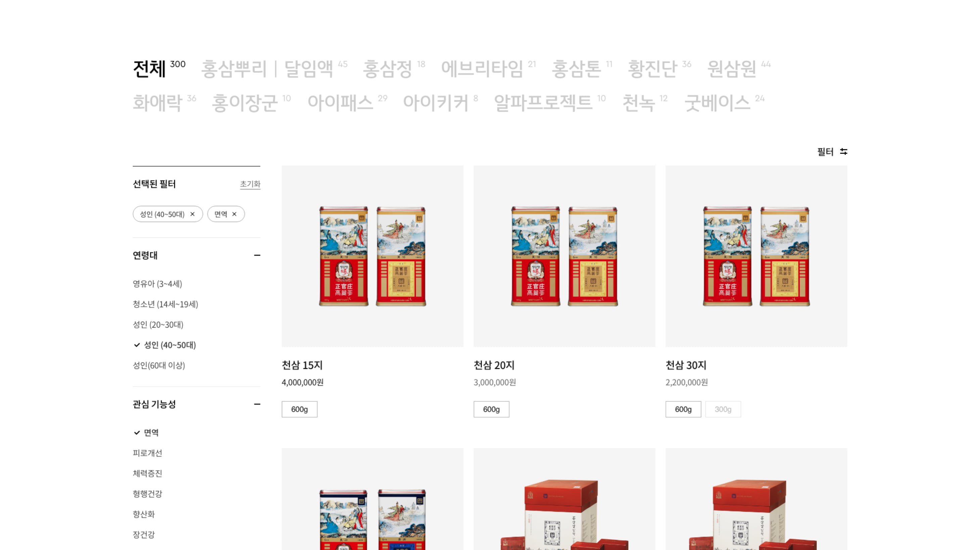
Task: Choose the 600g option for 천삼 15지
Action: click(299, 409)
